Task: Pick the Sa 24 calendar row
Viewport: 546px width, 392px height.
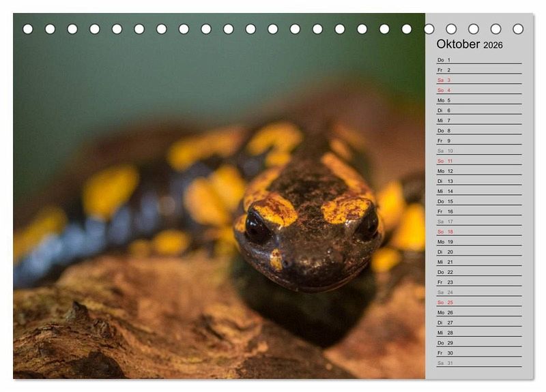Action: pyautogui.click(x=478, y=292)
